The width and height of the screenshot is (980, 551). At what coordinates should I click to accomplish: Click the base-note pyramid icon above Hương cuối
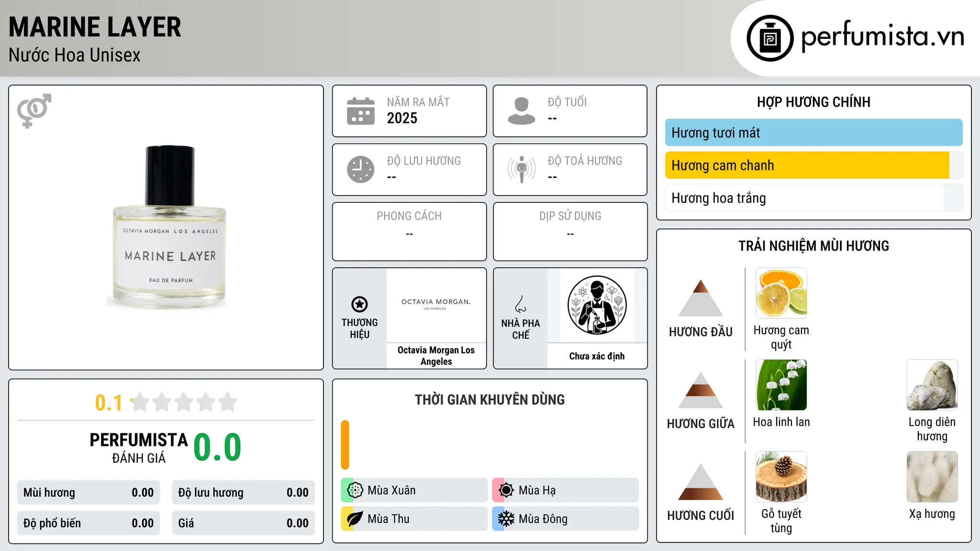pyautogui.click(x=701, y=482)
